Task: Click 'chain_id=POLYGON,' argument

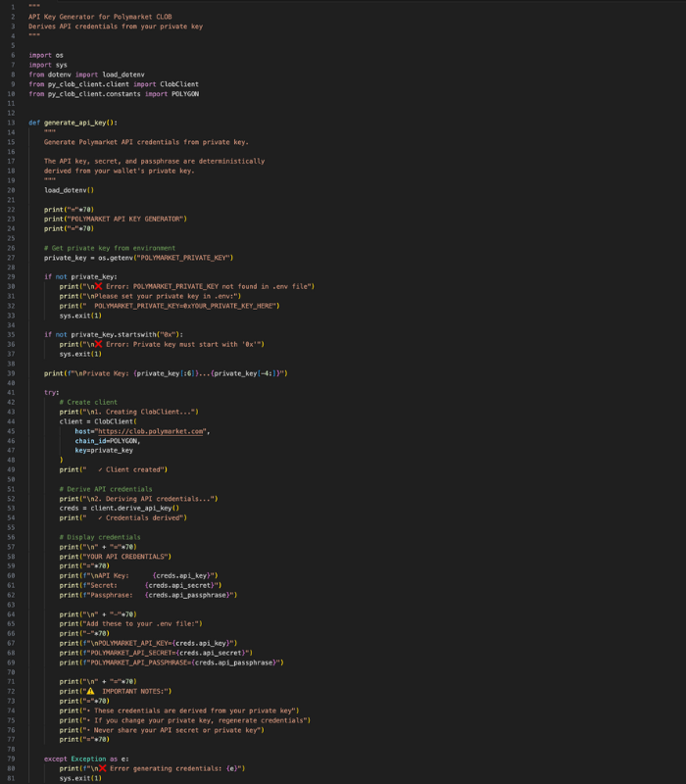Action: [x=108, y=441]
